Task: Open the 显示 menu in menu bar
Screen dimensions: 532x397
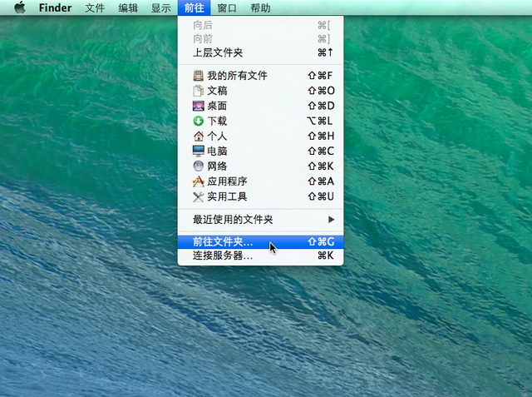Action: click(161, 8)
